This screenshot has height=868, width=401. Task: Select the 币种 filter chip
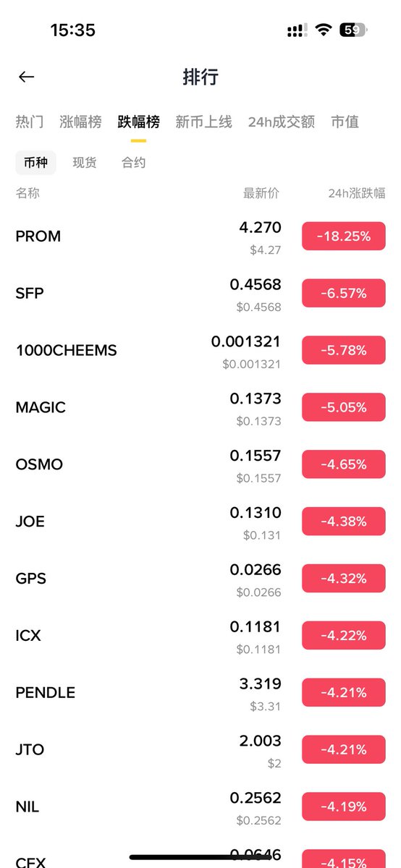35,163
